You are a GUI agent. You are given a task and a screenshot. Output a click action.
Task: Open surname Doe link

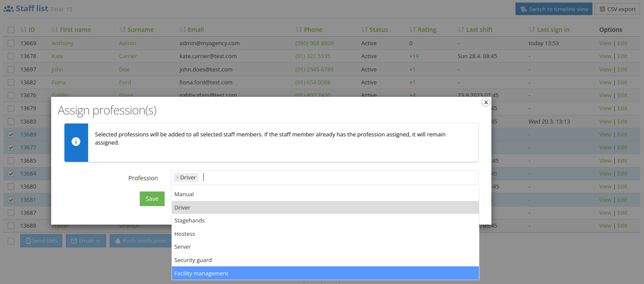click(x=124, y=69)
